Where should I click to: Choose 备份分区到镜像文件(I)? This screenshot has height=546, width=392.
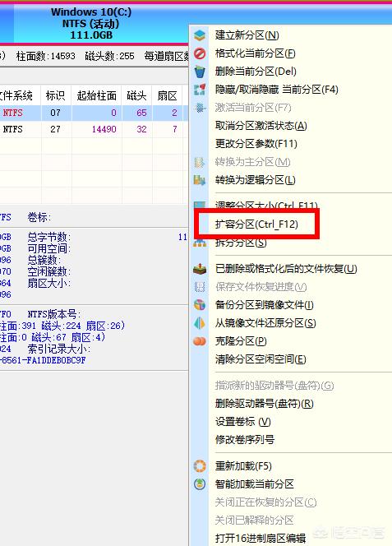point(265,305)
